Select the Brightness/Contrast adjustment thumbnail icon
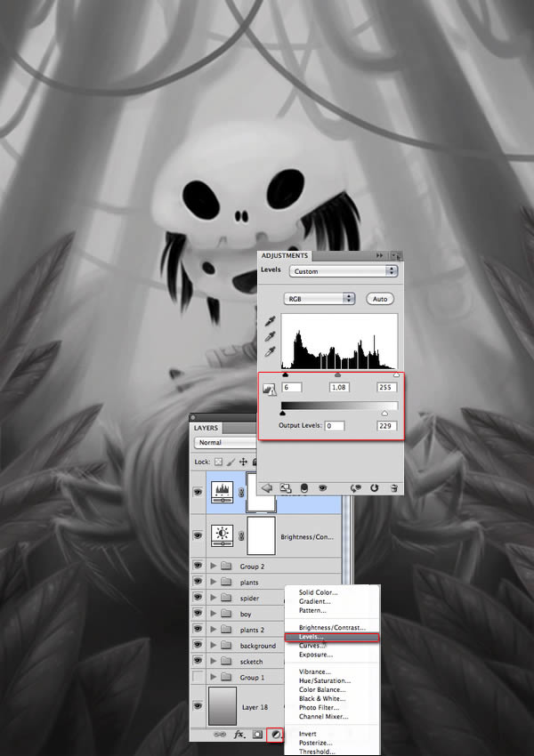The width and height of the screenshot is (534, 756). tap(222, 535)
